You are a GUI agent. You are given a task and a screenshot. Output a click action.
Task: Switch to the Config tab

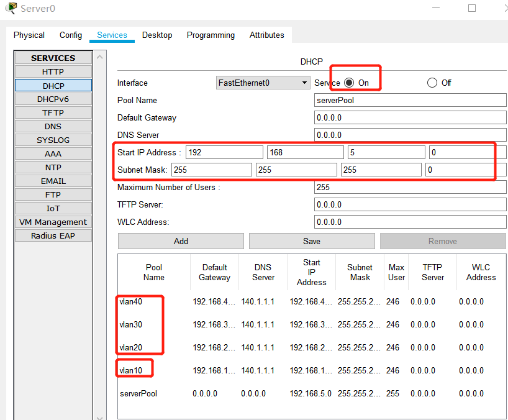71,35
